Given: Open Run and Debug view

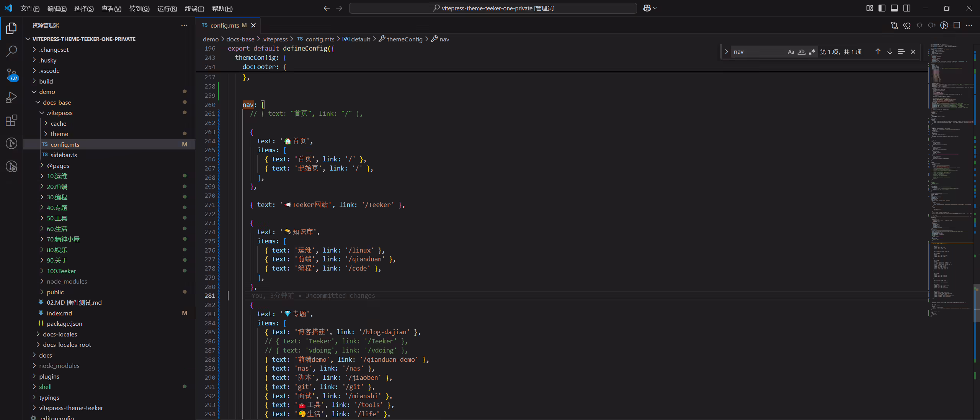Looking at the screenshot, I should (11, 97).
